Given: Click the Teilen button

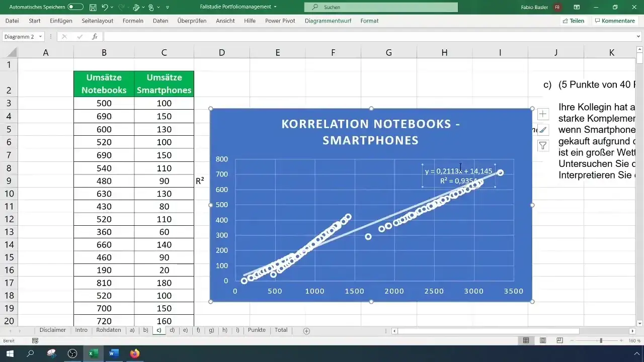Looking at the screenshot, I should tap(573, 21).
